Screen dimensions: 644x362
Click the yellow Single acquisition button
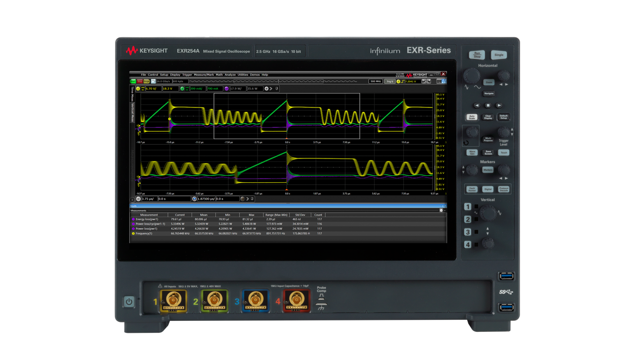147,81
